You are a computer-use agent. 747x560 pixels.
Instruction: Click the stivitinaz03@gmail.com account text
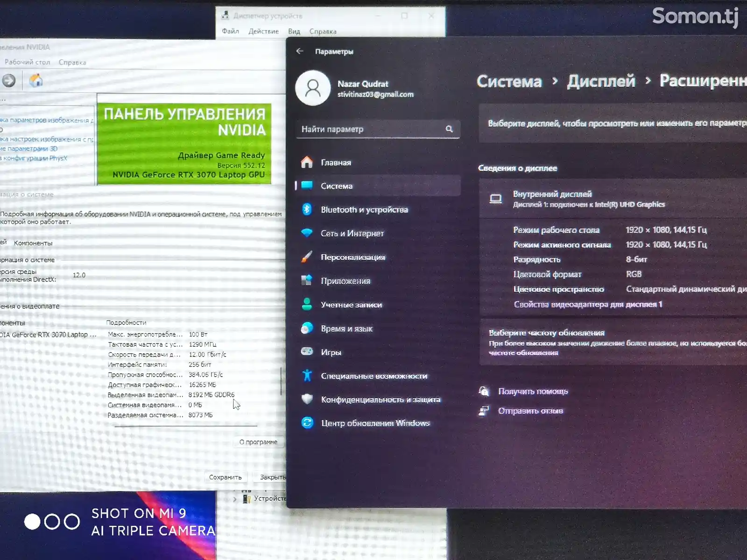[x=375, y=94]
